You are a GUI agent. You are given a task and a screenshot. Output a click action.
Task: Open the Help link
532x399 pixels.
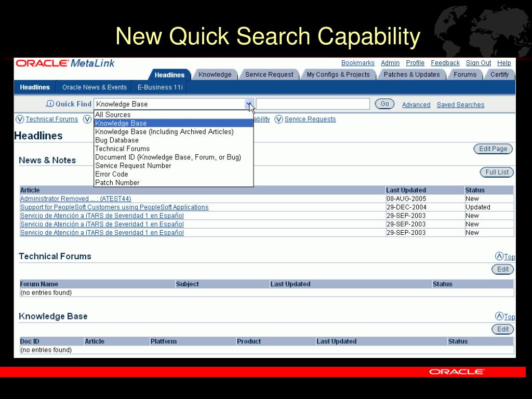[504, 63]
